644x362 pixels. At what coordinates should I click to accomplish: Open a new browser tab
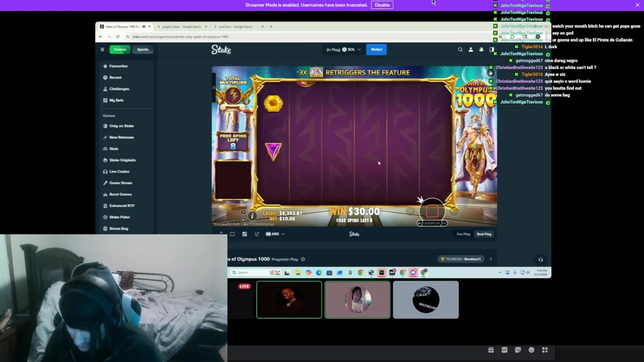click(271, 27)
